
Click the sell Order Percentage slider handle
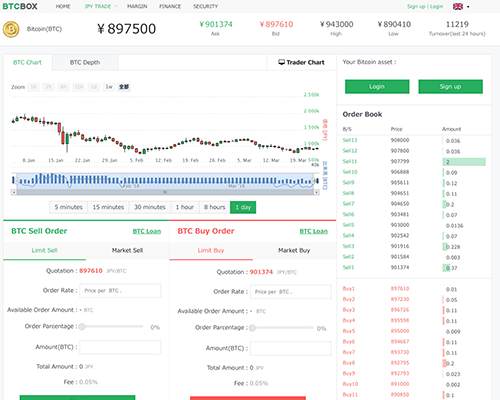click(x=82, y=327)
